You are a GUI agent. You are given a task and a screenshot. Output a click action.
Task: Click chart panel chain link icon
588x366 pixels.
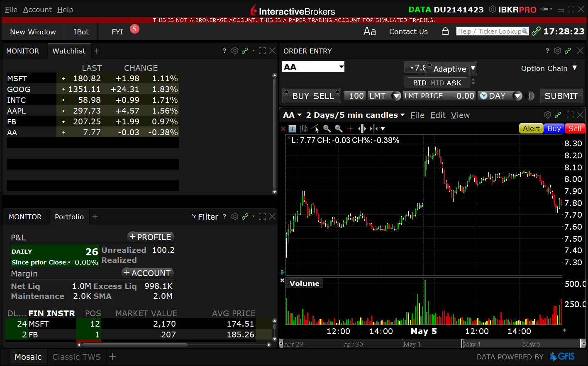(558, 115)
